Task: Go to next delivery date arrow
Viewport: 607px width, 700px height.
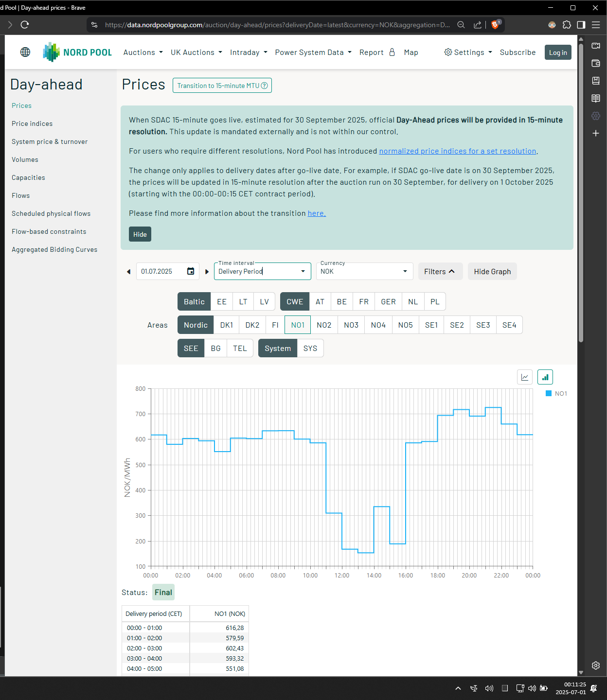Action: click(x=207, y=272)
